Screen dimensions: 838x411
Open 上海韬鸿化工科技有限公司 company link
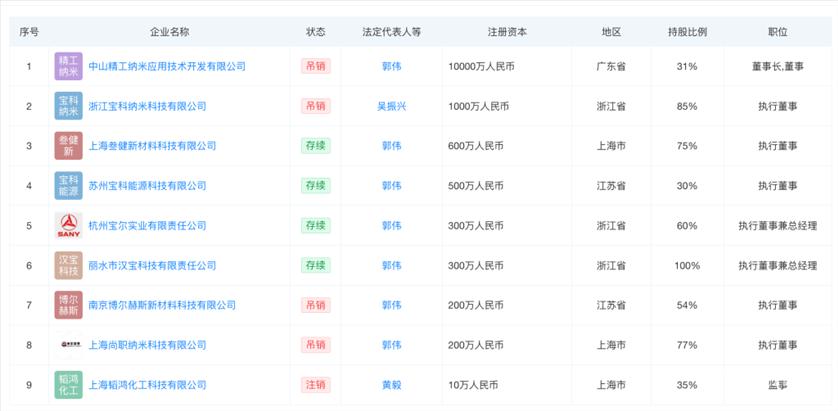coord(147,385)
